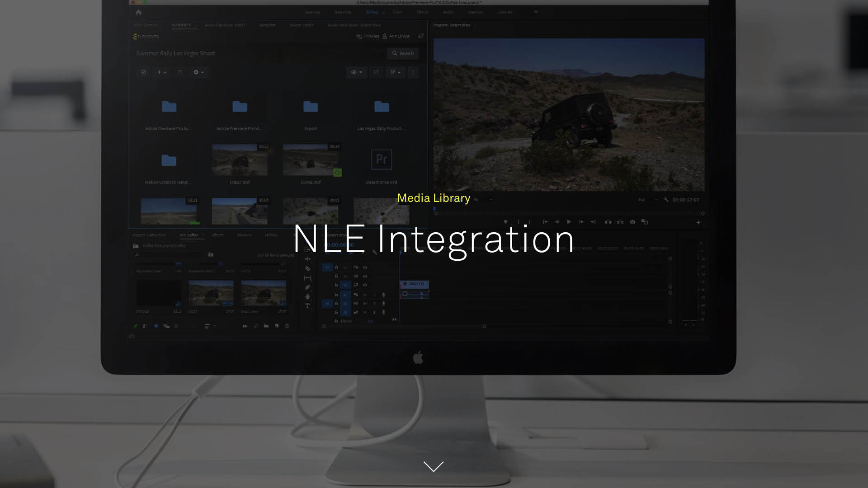Click the New Item icon in Project panel
The width and height of the screenshot is (868, 488).
tap(277, 326)
